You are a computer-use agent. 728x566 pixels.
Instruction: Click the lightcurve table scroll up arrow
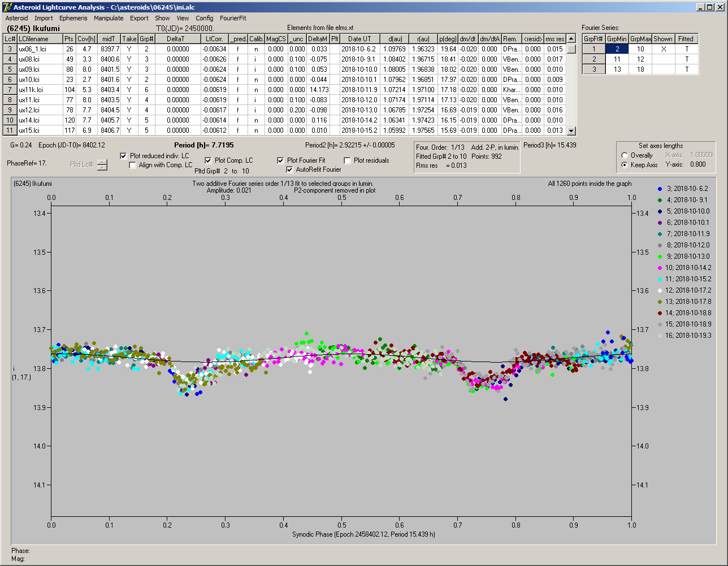click(571, 39)
